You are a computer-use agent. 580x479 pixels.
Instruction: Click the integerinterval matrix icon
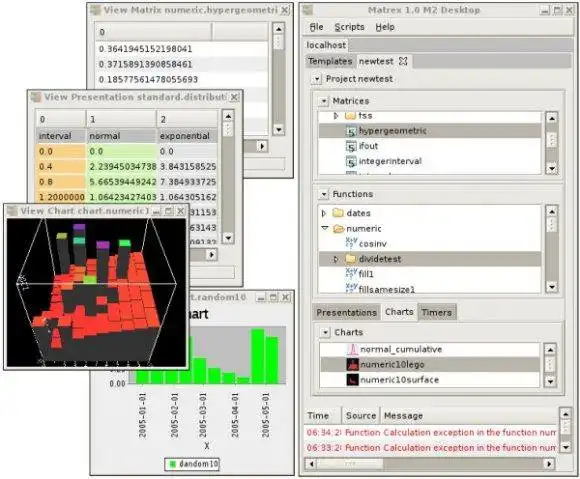[351, 162]
